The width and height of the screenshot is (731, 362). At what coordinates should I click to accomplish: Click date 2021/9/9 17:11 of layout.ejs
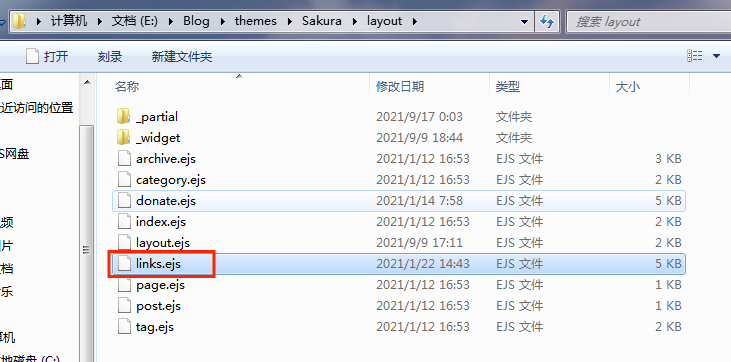(419, 243)
